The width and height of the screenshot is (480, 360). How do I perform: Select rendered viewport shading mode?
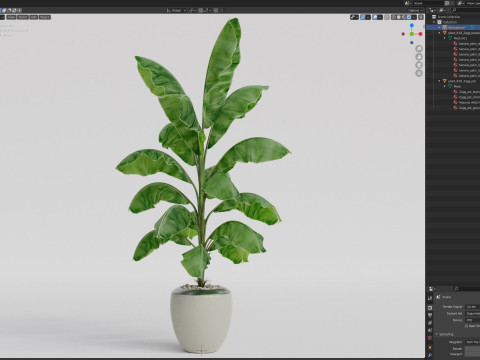tap(409, 17)
